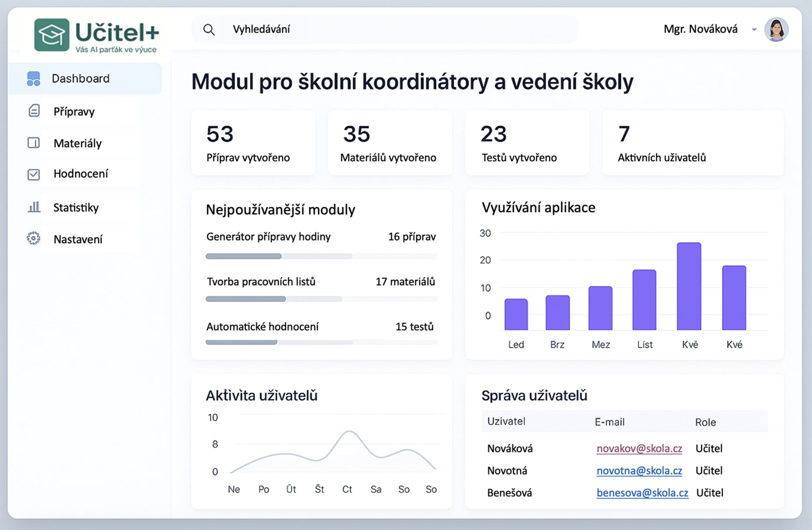Click the Materiály panel icon
This screenshot has width=812, height=530.
(x=34, y=143)
